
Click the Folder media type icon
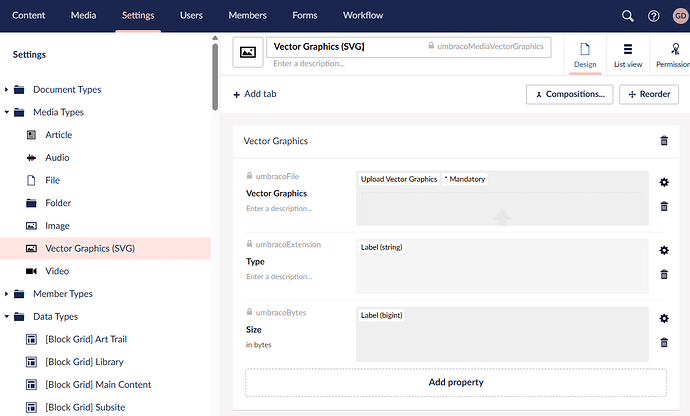point(31,203)
